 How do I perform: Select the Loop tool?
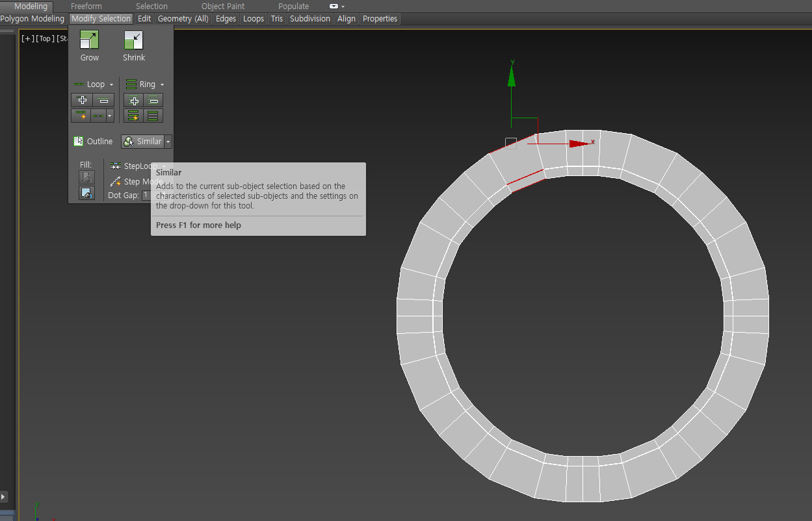pos(89,84)
